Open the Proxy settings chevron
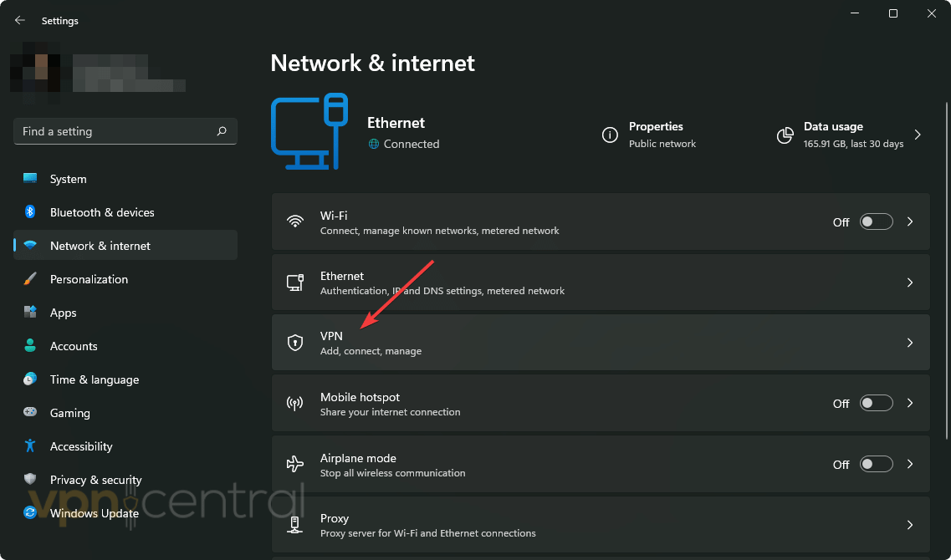 tap(910, 524)
